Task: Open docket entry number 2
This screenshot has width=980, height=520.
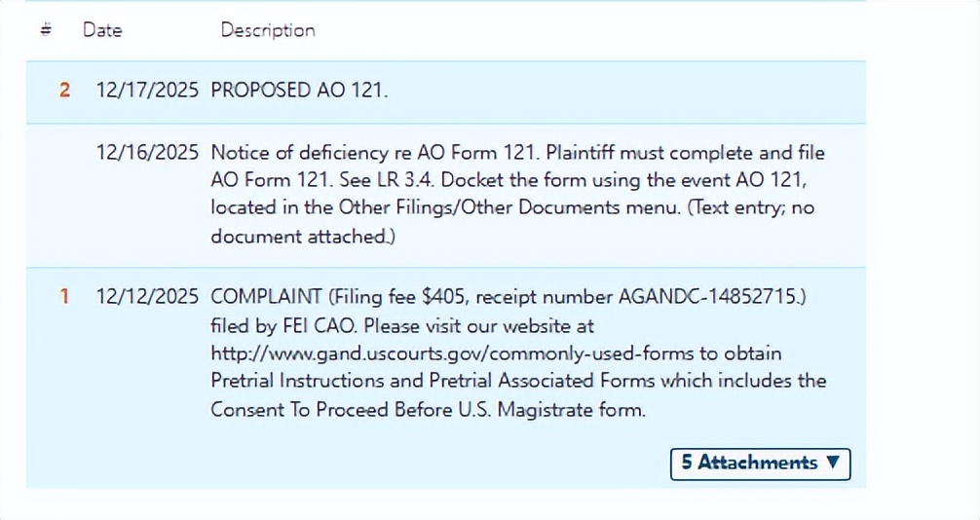Action: coord(64,91)
